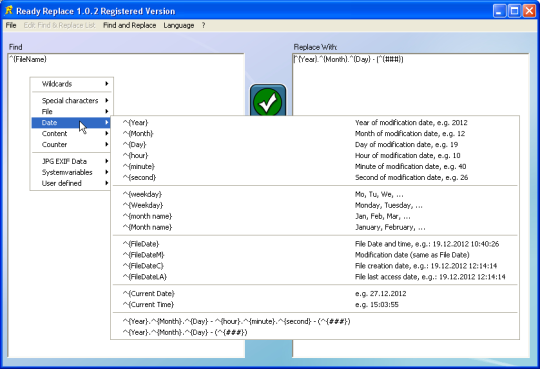Insert the ^{Year} variable
540x369 pixels.
[315, 123]
